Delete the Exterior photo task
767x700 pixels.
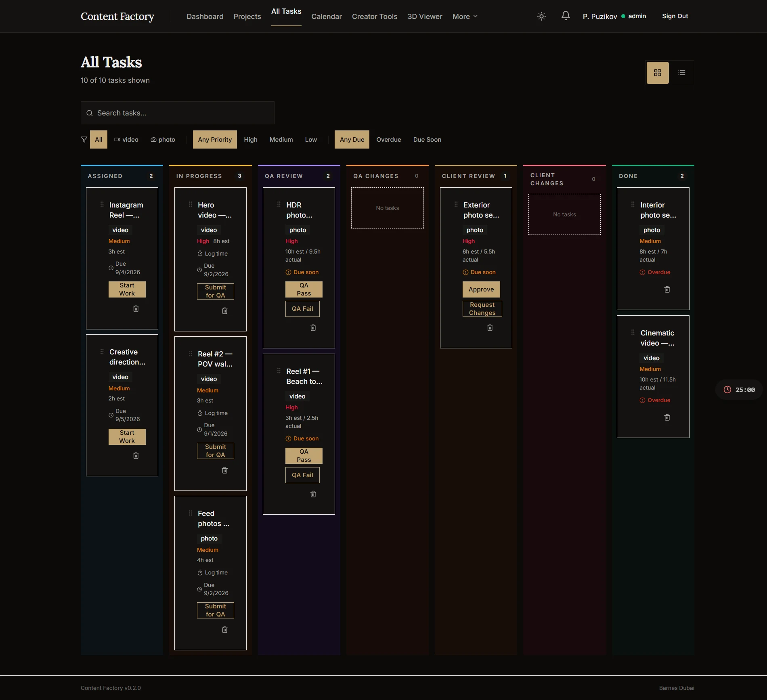[x=490, y=328]
